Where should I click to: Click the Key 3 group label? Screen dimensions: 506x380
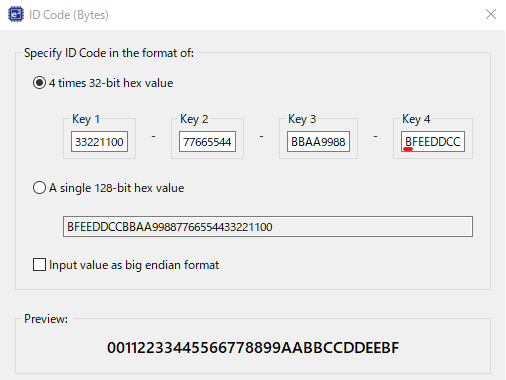click(302, 119)
